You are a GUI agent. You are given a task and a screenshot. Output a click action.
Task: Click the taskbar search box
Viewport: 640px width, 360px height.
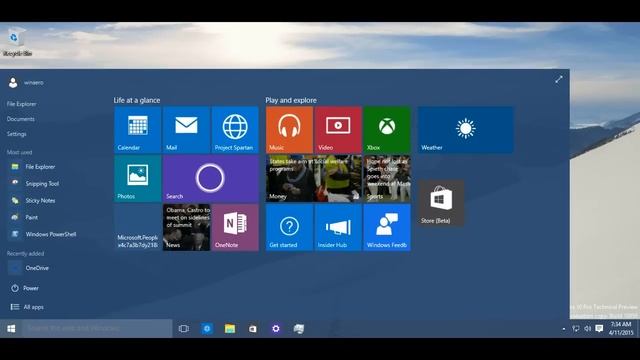coord(97,329)
